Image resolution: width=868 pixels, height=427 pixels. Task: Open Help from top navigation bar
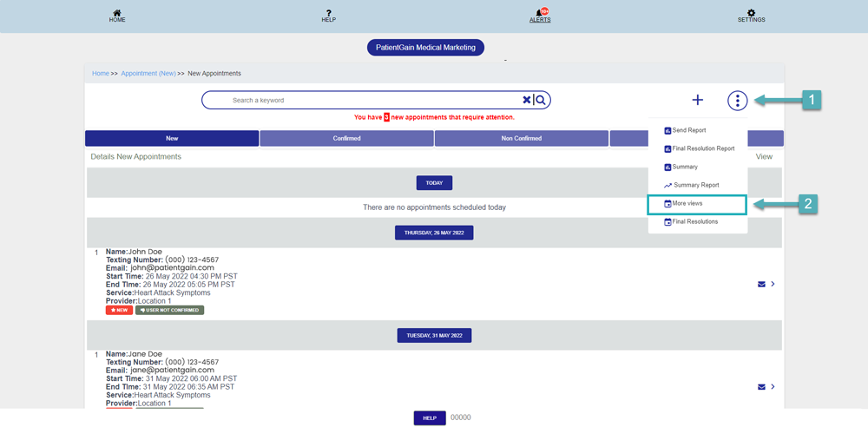329,16
